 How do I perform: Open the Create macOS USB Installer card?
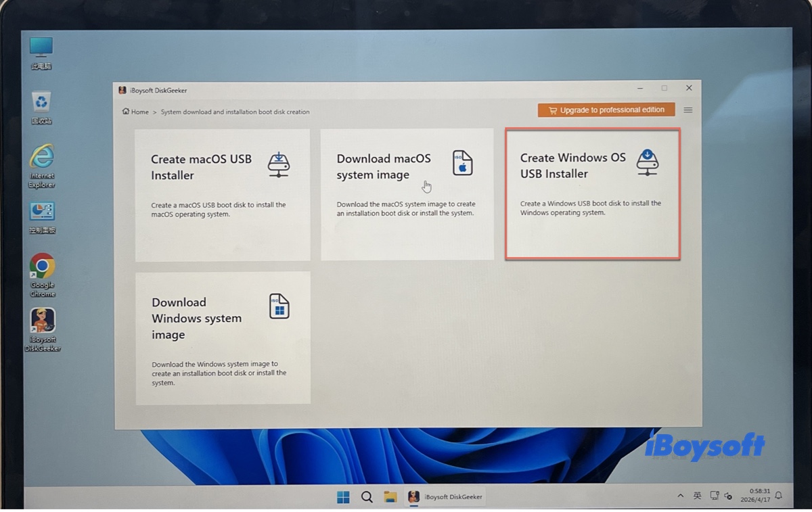[223, 195]
